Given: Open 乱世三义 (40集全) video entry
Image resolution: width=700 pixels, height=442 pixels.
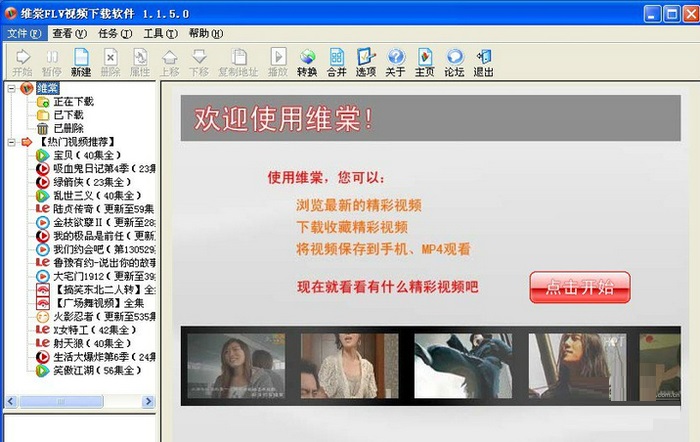Looking at the screenshot, I should 97,196.
